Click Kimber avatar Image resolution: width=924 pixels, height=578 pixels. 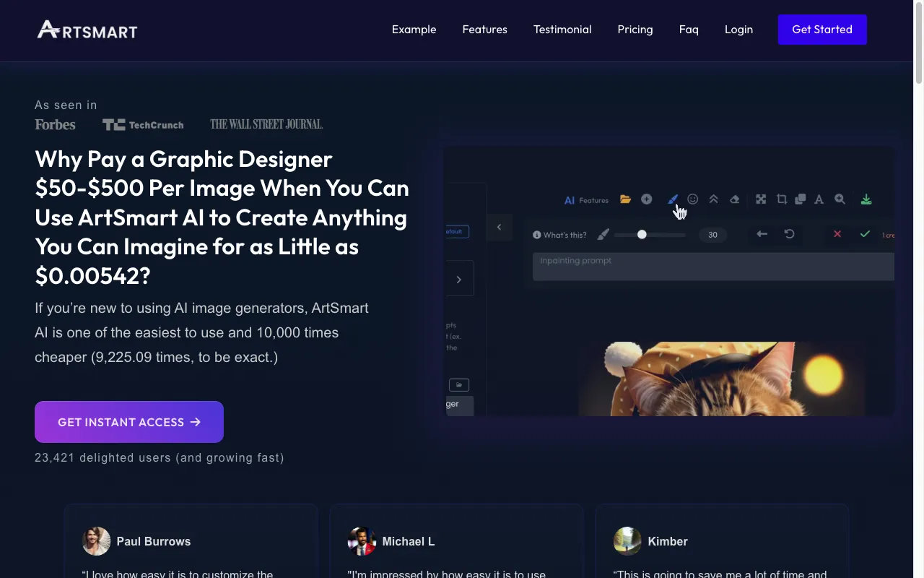(627, 541)
